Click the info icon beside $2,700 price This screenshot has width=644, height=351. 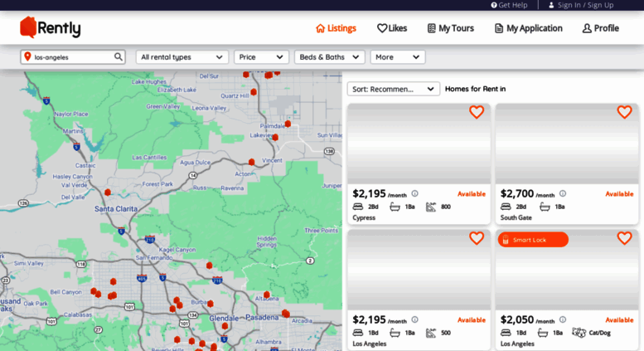562,193
